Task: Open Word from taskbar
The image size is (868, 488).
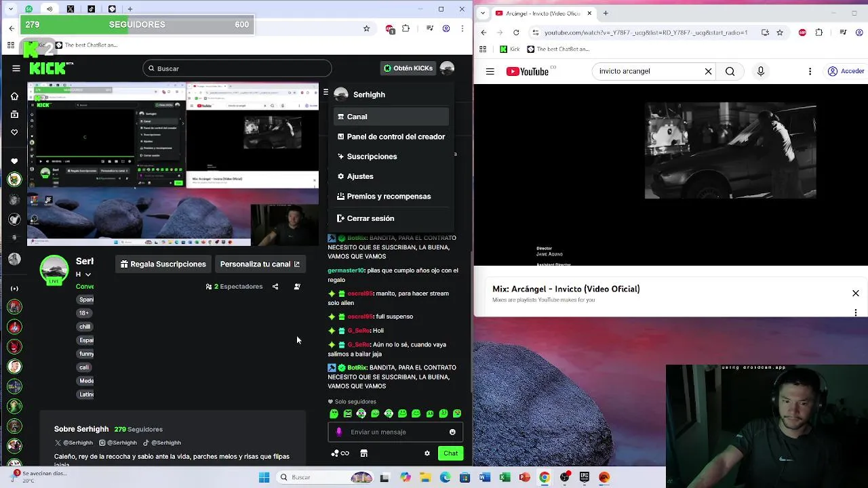Action: [484, 477]
